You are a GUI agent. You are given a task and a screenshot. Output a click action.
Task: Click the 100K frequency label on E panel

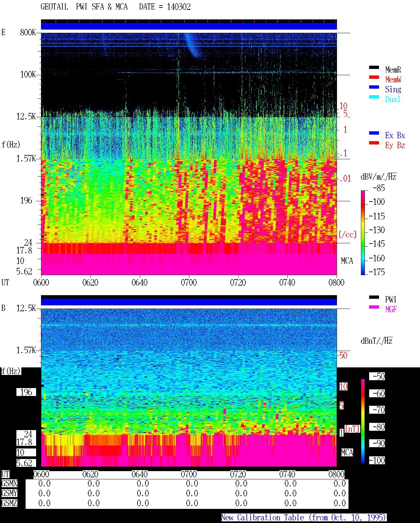pyautogui.click(x=28, y=74)
